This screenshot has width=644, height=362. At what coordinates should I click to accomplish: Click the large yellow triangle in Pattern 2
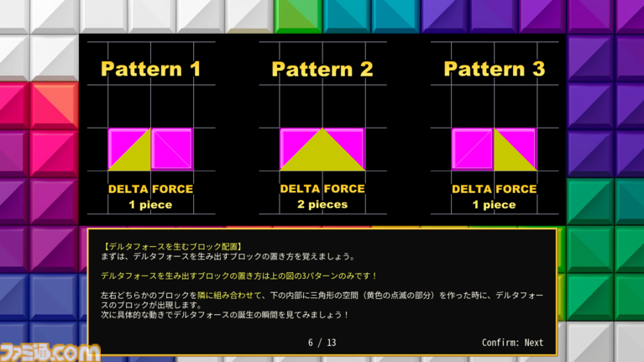pyautogui.click(x=322, y=156)
